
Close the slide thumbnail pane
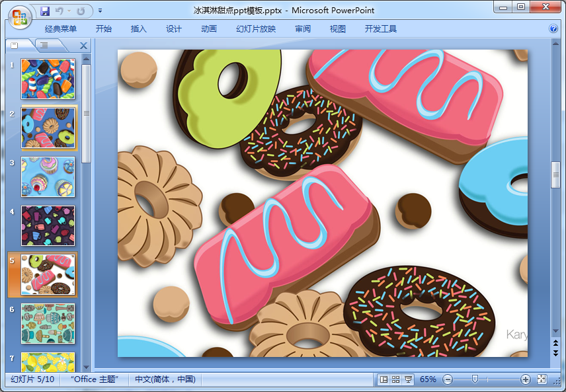[83, 46]
